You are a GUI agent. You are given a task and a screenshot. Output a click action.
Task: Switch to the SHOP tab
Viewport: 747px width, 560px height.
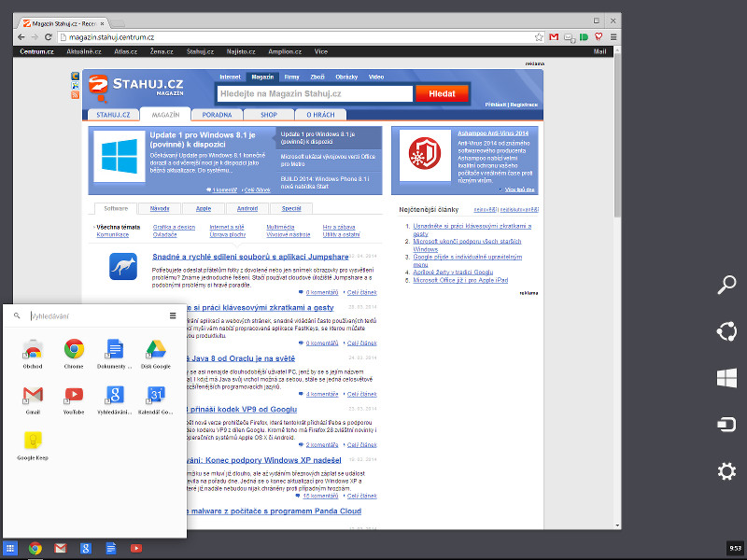click(269, 115)
